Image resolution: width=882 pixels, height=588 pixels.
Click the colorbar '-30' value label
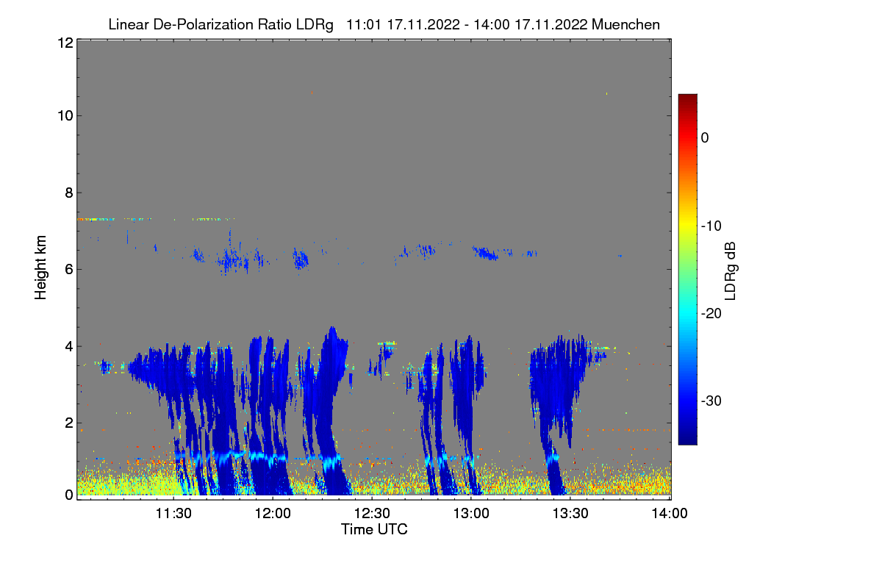(x=711, y=401)
